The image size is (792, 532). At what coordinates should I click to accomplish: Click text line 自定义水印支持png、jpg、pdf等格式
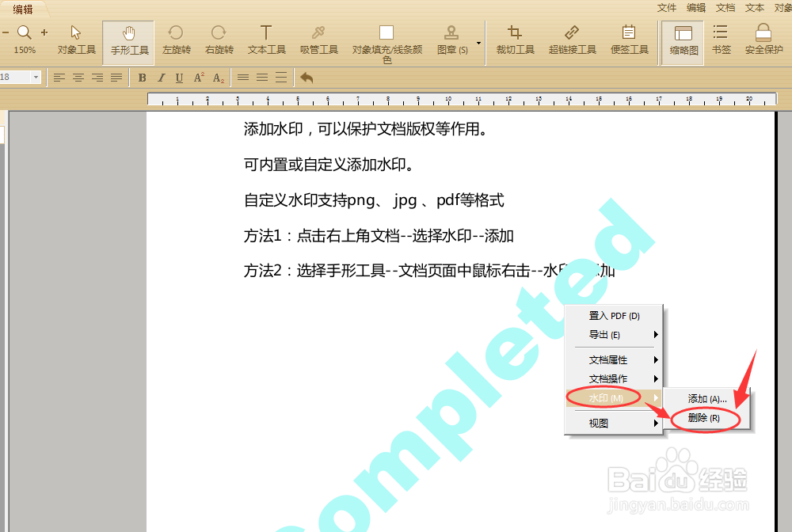(x=374, y=200)
